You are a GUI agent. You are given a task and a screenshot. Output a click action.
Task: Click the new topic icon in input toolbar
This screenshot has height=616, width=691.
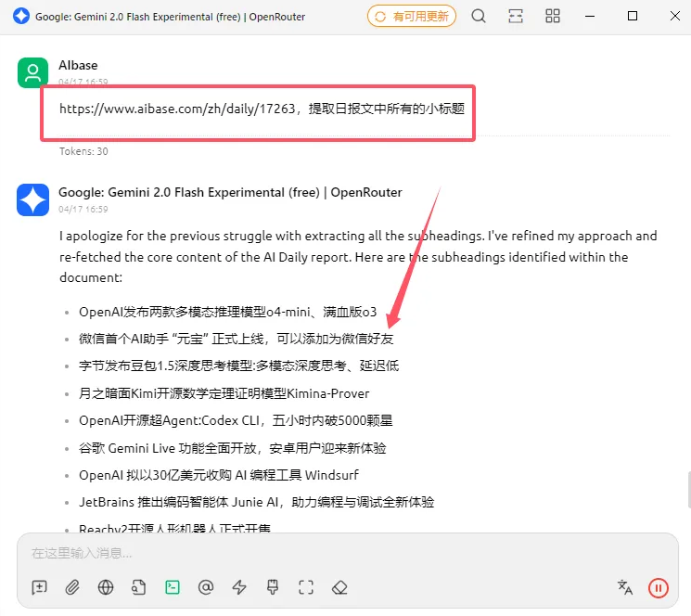39,587
